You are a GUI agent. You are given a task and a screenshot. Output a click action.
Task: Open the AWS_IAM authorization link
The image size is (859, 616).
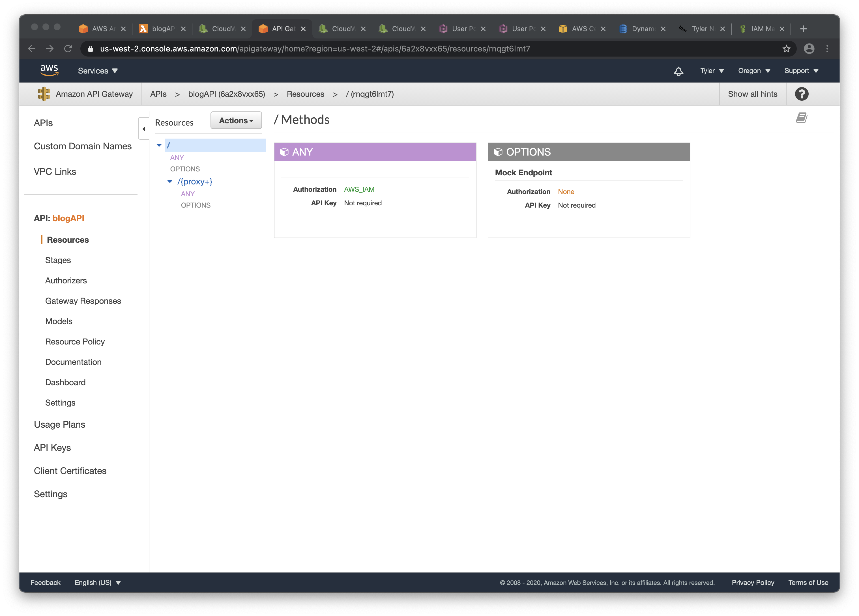(359, 189)
